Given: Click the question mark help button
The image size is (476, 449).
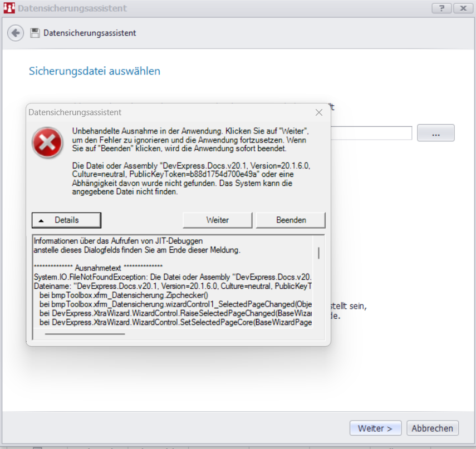Looking at the screenshot, I should click(441, 8).
